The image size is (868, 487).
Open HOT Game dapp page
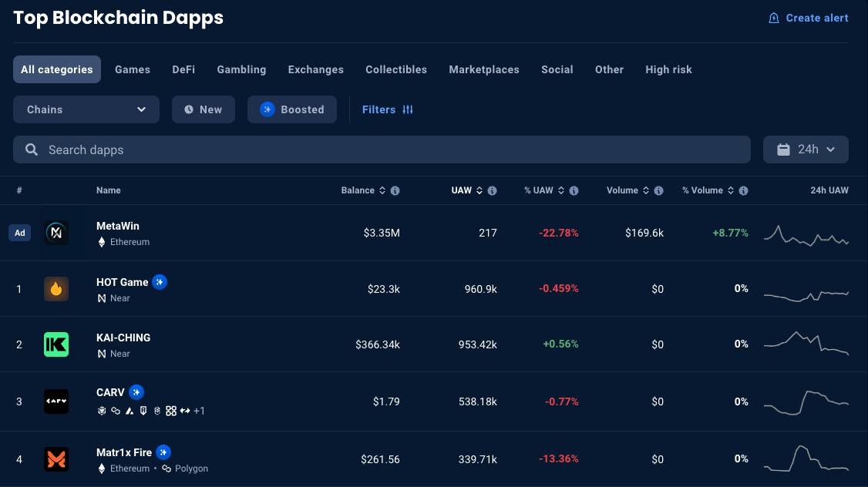[x=123, y=282]
